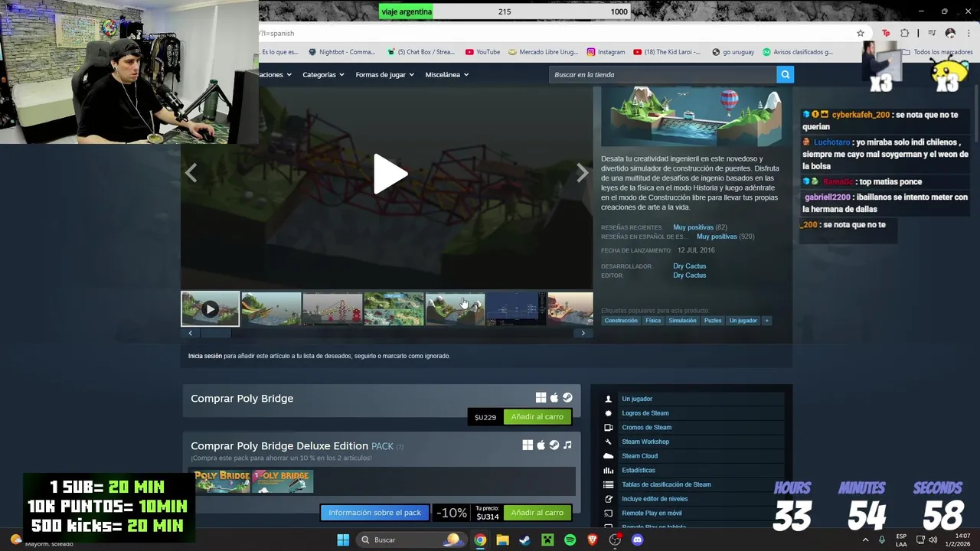The height and width of the screenshot is (551, 980).
Task: Open the browser profile avatar
Action: (x=950, y=33)
